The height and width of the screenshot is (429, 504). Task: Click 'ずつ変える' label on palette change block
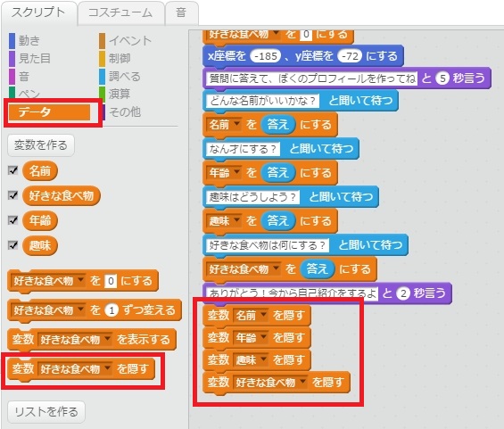tap(149, 310)
